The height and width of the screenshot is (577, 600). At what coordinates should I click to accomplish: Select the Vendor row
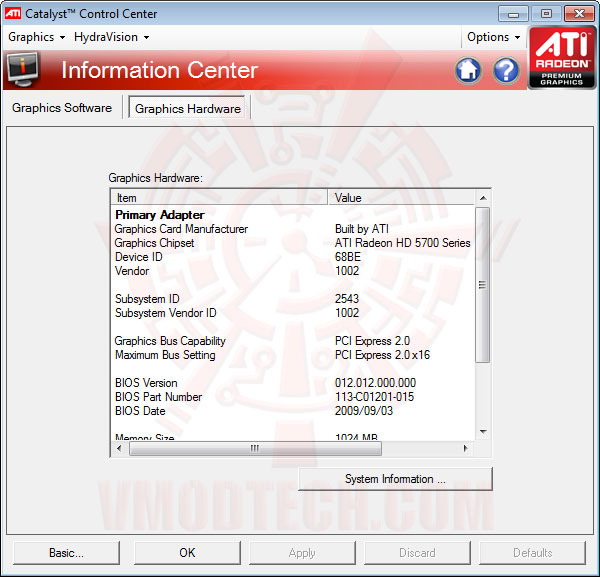293,271
